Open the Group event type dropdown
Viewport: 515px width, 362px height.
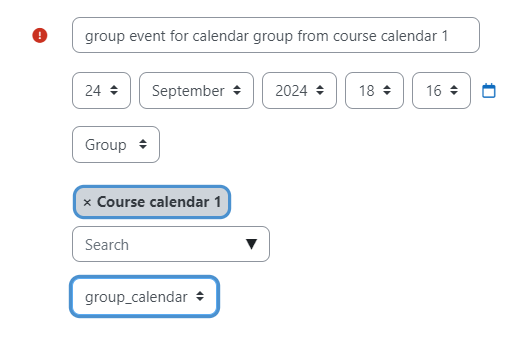(x=116, y=145)
